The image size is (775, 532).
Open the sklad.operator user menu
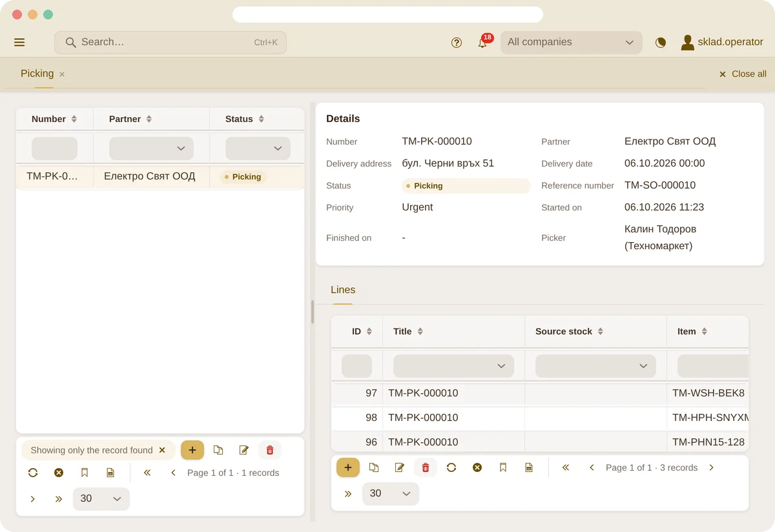click(722, 43)
